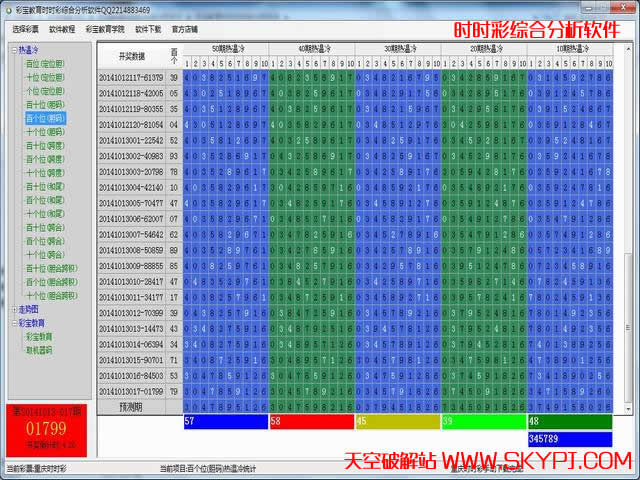
Task: Click the 软件下载 menu item
Action: [x=149, y=30]
